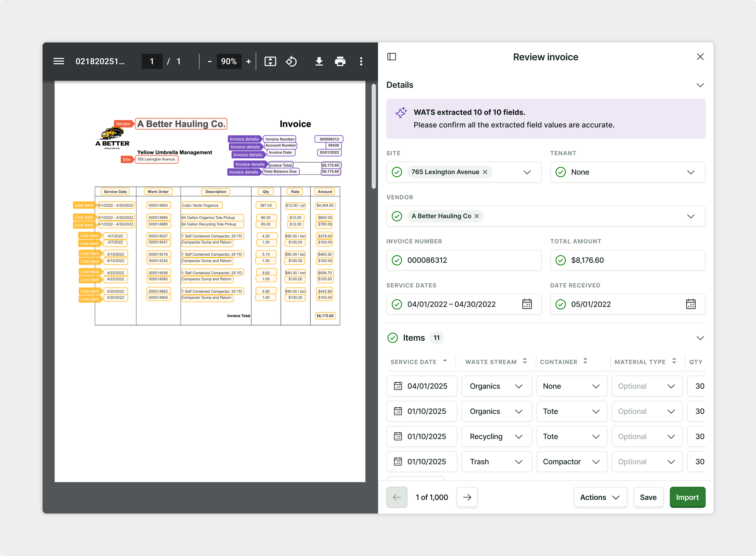Print the invoice document
This screenshot has width=756, height=556.
(x=340, y=61)
